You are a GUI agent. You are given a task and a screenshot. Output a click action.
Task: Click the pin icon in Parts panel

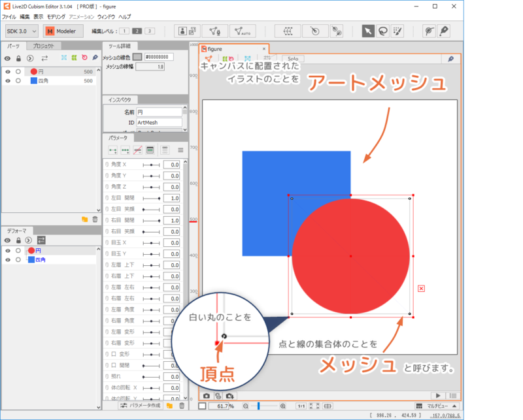(95, 57)
